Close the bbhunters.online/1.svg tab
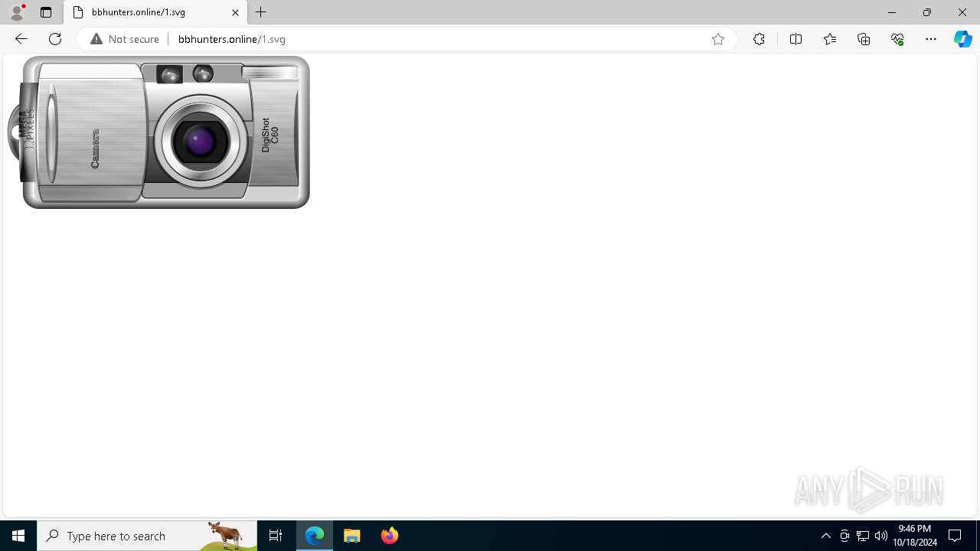980x551 pixels. click(235, 12)
